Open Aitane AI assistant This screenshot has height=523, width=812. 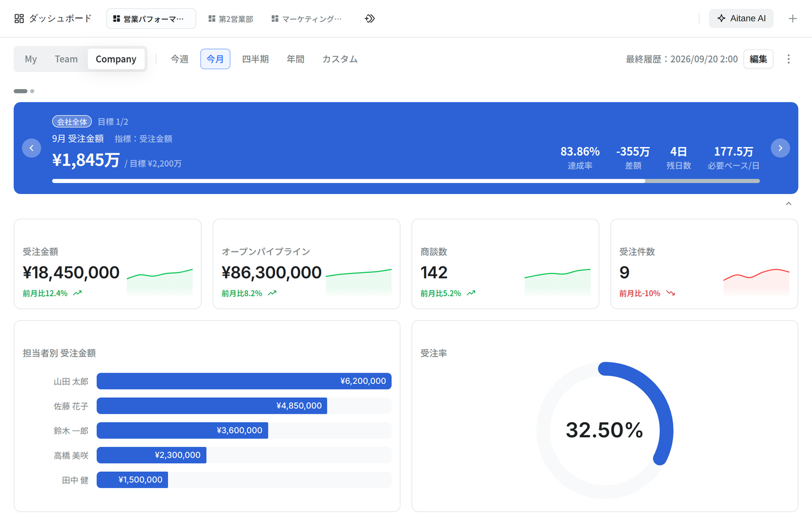pos(742,19)
